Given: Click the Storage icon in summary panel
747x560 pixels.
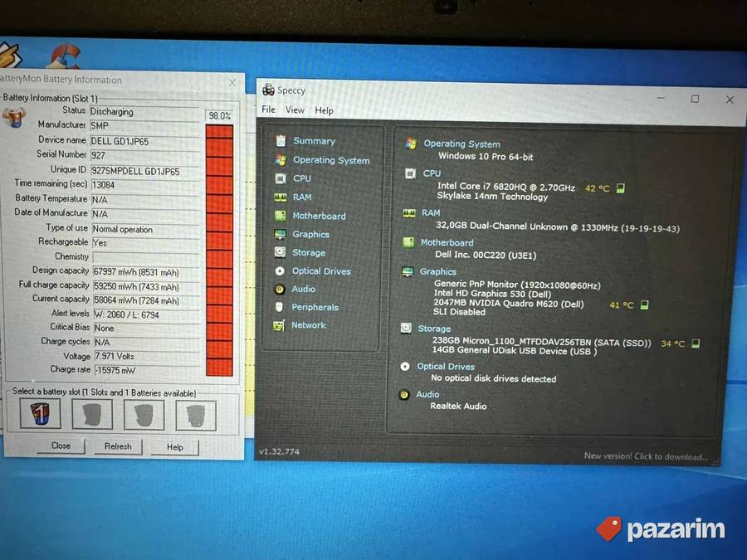Looking at the screenshot, I should (406, 328).
